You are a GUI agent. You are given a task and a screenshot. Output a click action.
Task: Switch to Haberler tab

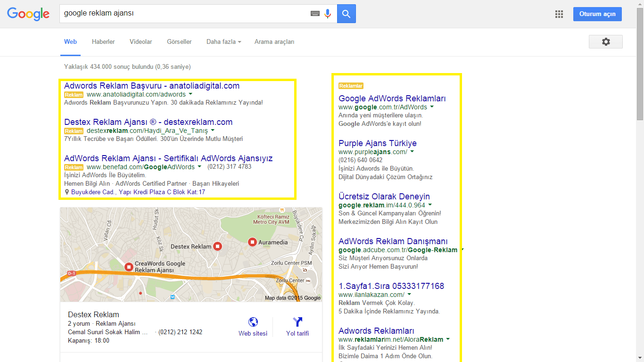tap(103, 41)
